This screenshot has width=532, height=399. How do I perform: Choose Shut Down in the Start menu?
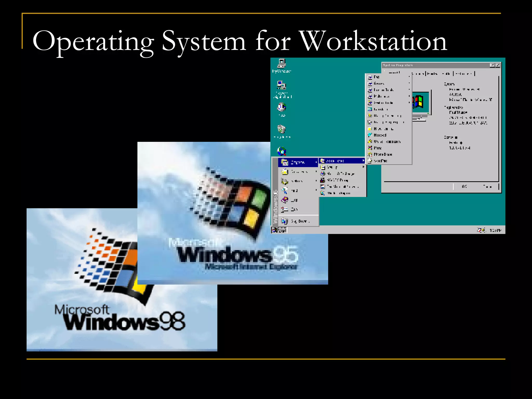click(x=298, y=221)
